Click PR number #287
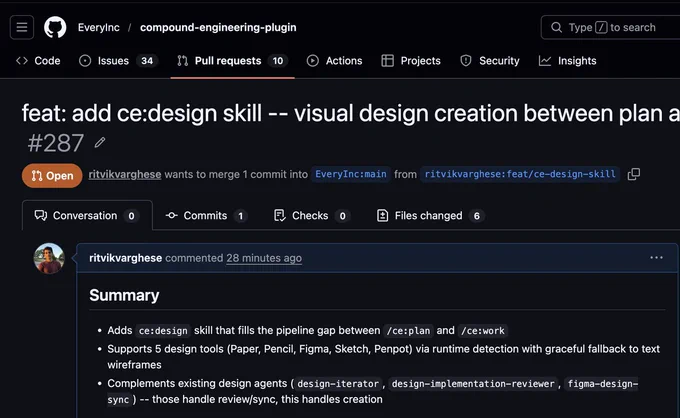This screenshot has width=680, height=418. coord(56,143)
